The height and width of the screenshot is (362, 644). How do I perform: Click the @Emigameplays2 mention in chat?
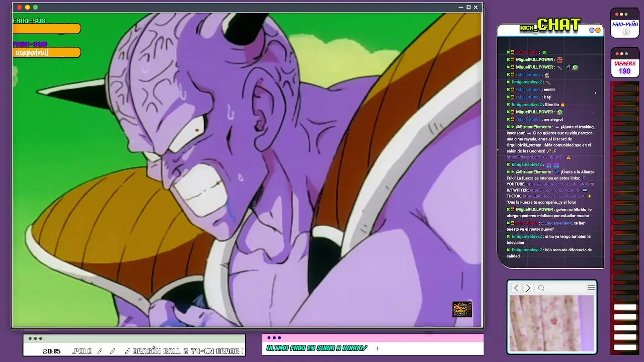[x=556, y=223]
